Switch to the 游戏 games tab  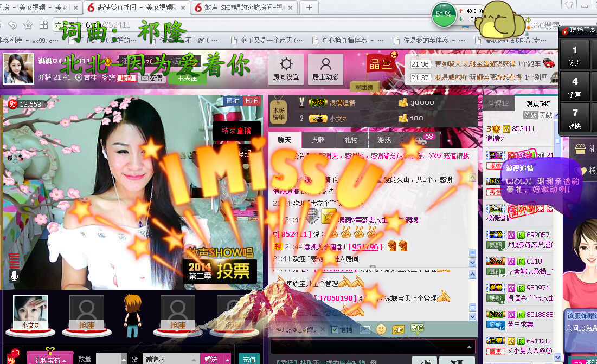tap(384, 140)
